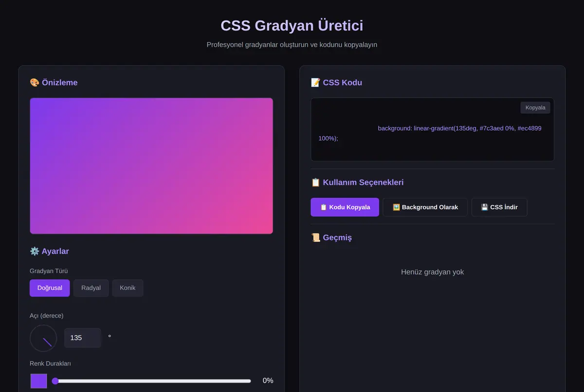Click the 'Henüz gradyan yok' history message
Screen dimensions: 584x392
click(x=433, y=272)
